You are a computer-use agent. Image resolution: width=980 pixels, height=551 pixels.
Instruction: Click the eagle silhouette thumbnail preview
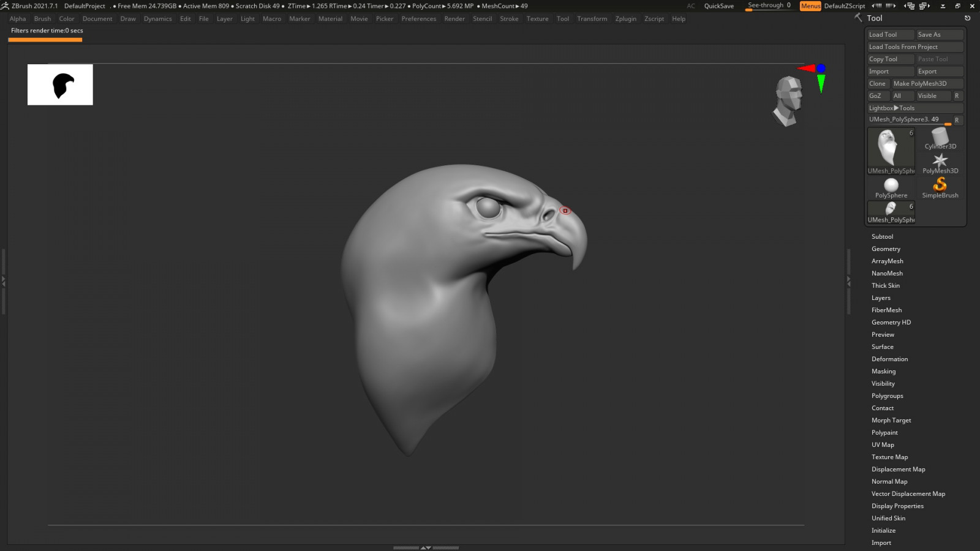(60, 85)
